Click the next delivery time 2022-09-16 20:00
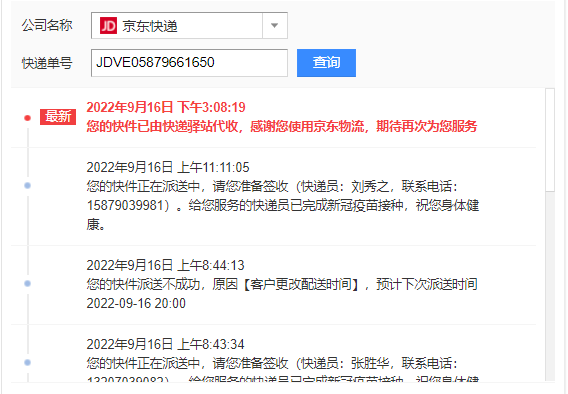Viewport: 568px width, 394px height. pos(136,303)
